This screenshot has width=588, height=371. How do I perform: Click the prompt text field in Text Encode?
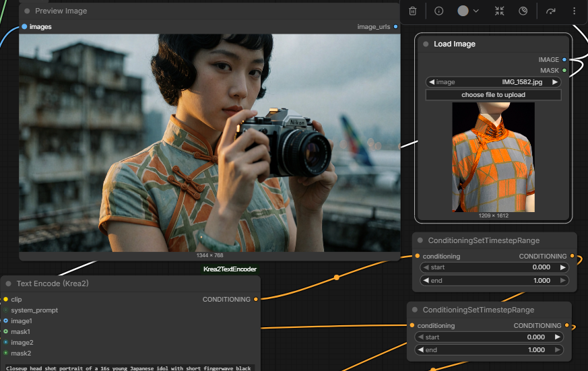130,368
